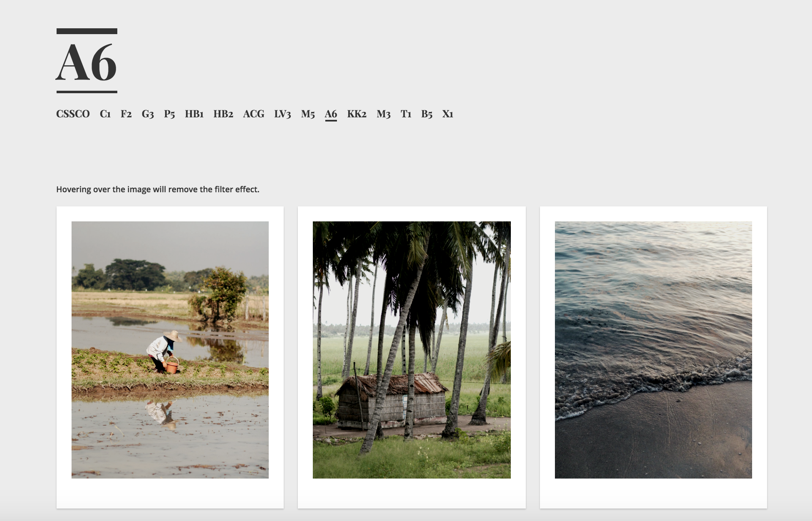The image size is (812, 521).
Task: Switch to the F2 filter
Action: pyautogui.click(x=126, y=114)
